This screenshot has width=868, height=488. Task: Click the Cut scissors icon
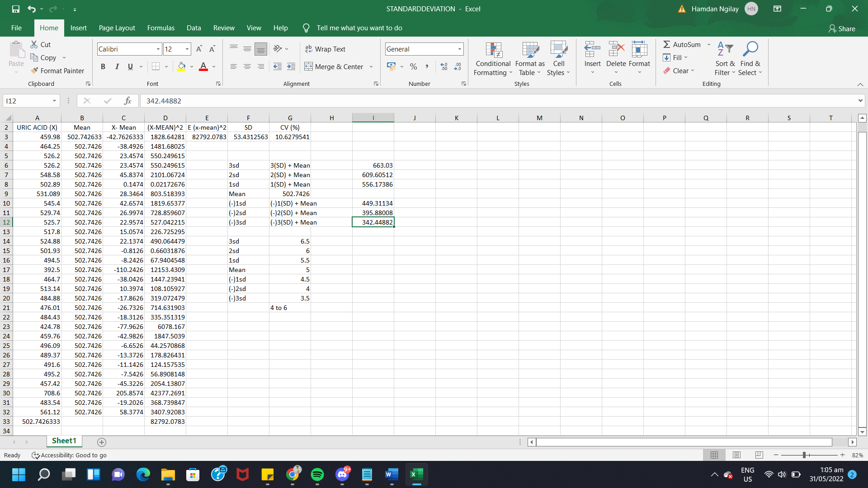[34, 44]
